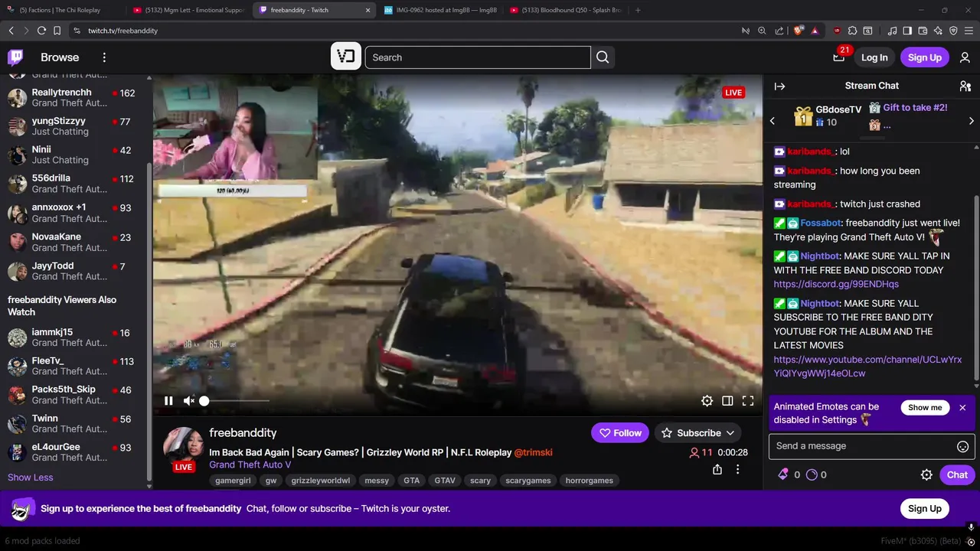Bookmark this page in the browser toolbar
The image size is (980, 551).
(57, 31)
